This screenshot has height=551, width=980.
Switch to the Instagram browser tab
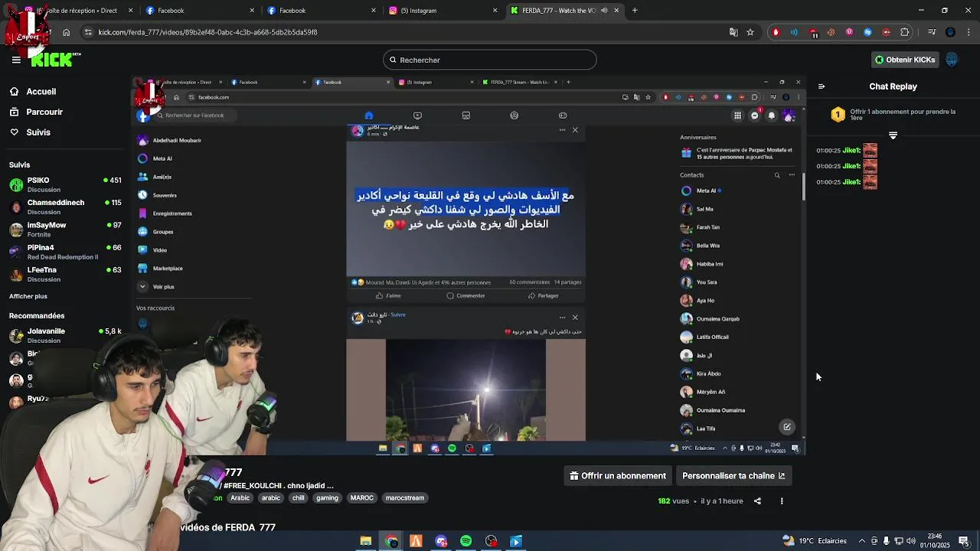pyautogui.click(x=443, y=11)
